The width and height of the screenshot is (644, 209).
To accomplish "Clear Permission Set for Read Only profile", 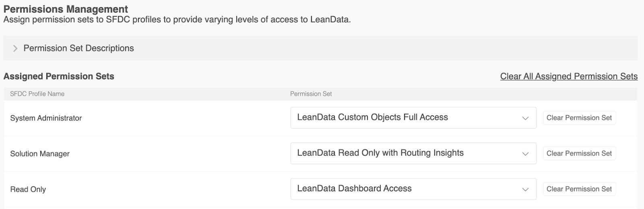I will coord(579,189).
